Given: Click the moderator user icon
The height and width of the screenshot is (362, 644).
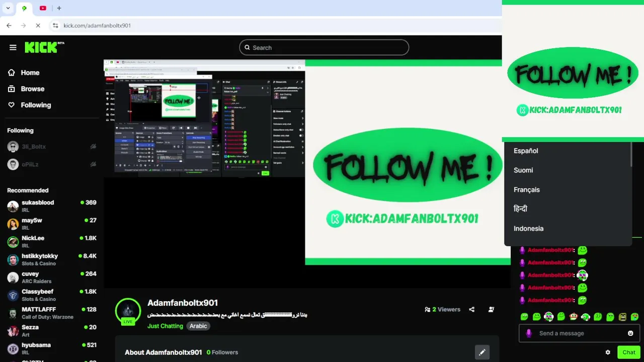Looking at the screenshot, I should point(491,309).
